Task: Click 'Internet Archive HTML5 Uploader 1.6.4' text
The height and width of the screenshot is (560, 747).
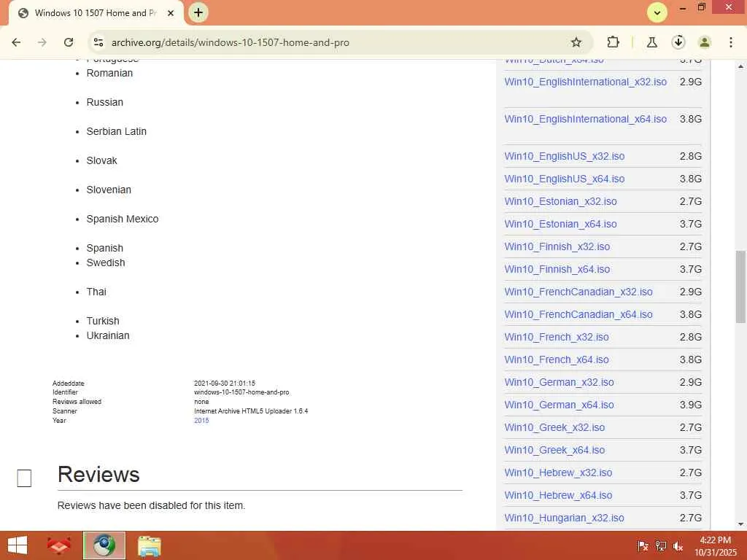Action: click(x=251, y=411)
